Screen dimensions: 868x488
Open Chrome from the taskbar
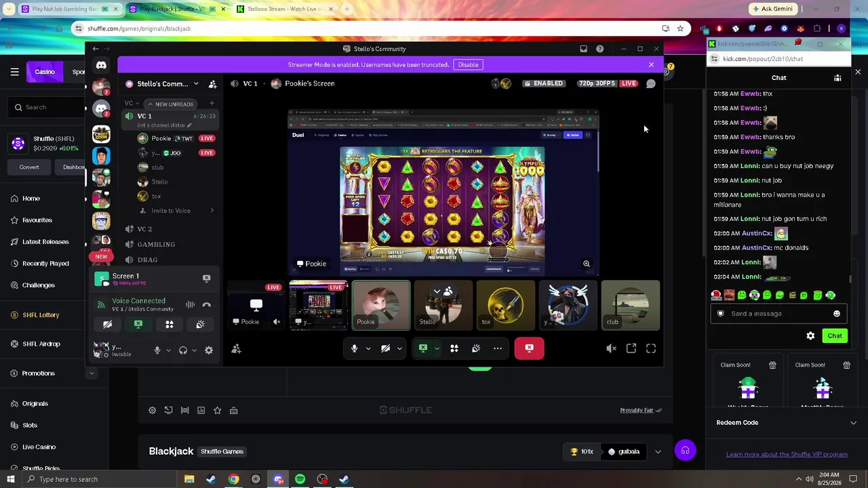(x=233, y=479)
